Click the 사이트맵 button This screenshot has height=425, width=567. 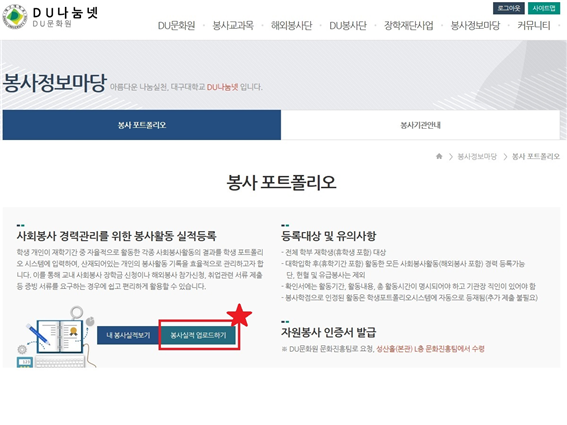(544, 8)
